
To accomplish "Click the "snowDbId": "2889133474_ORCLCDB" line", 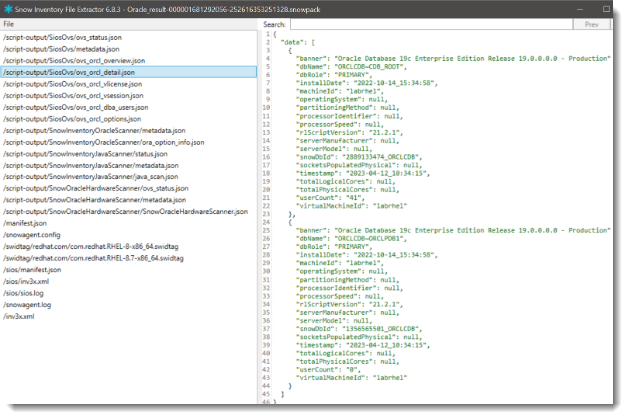I will tap(359, 157).
